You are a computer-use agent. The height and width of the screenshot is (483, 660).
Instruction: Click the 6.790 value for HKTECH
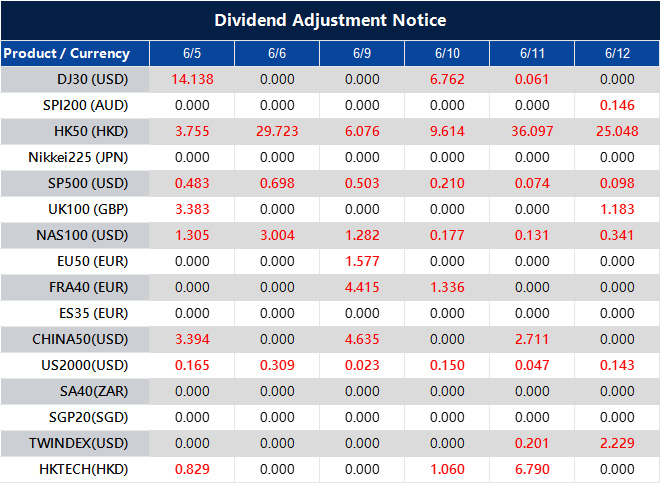532,469
